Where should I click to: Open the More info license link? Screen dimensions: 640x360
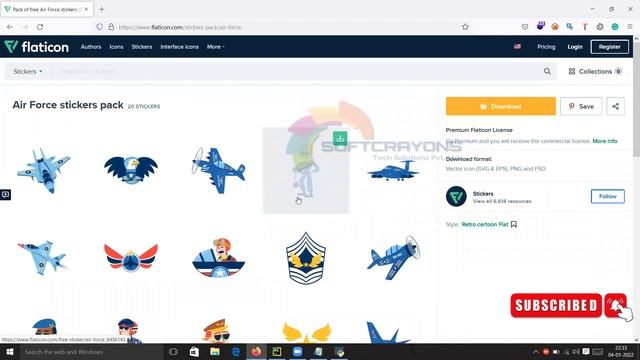click(x=604, y=141)
